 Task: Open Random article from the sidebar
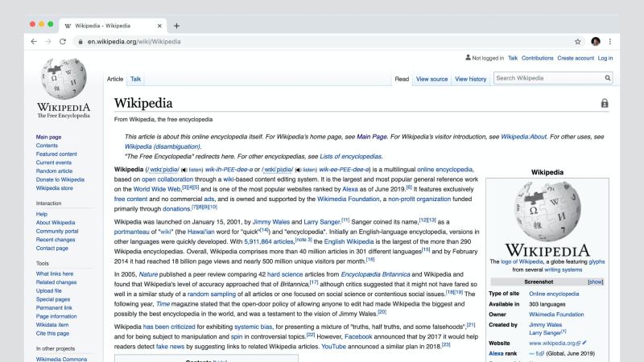coord(55,171)
